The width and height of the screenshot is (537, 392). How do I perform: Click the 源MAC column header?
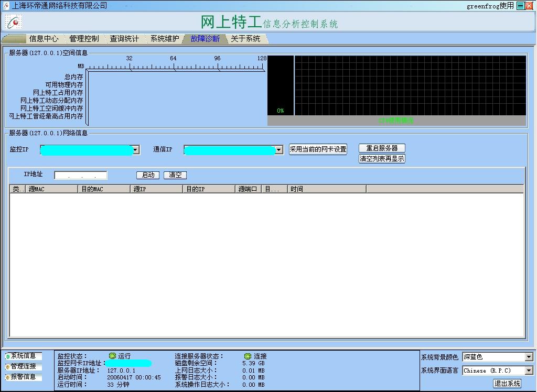click(51, 189)
